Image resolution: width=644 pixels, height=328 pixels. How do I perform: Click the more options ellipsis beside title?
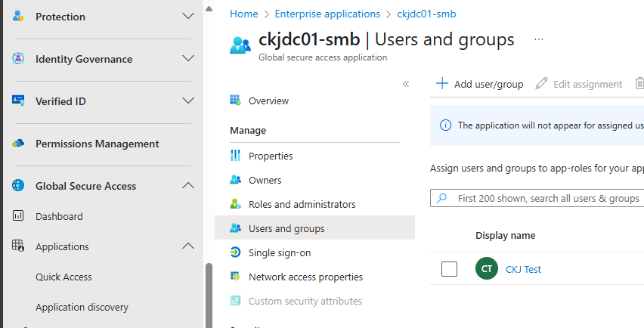539,39
